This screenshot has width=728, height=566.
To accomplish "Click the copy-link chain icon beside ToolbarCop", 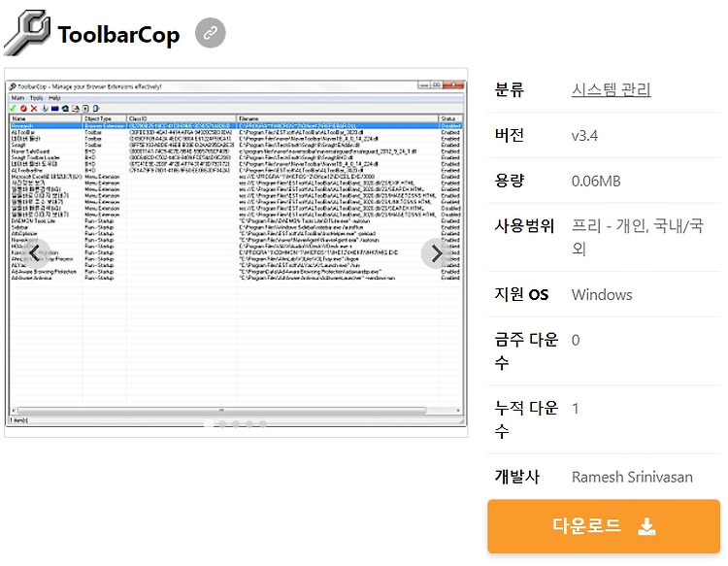I will pyautogui.click(x=211, y=33).
